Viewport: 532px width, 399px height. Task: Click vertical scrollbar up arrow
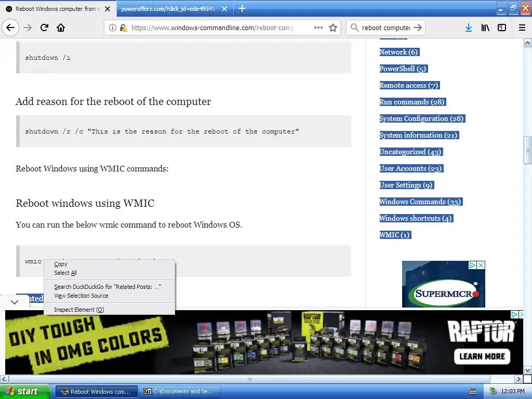(527, 43)
